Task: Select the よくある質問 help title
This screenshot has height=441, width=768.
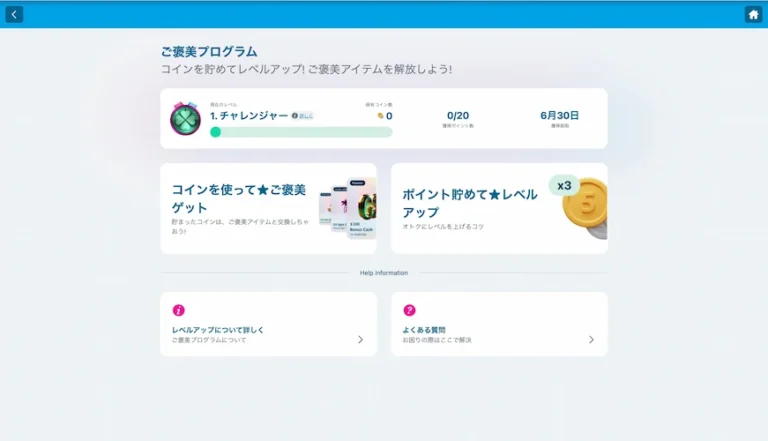Action: coord(424,330)
